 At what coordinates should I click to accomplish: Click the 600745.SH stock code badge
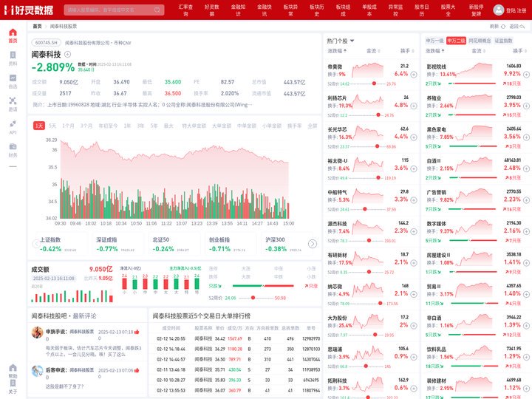(46, 43)
